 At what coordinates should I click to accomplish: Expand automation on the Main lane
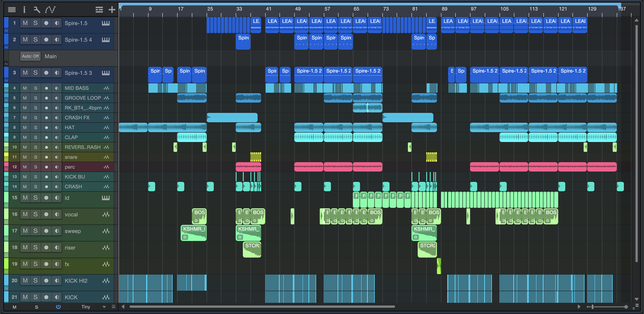pyautogui.click(x=6, y=64)
